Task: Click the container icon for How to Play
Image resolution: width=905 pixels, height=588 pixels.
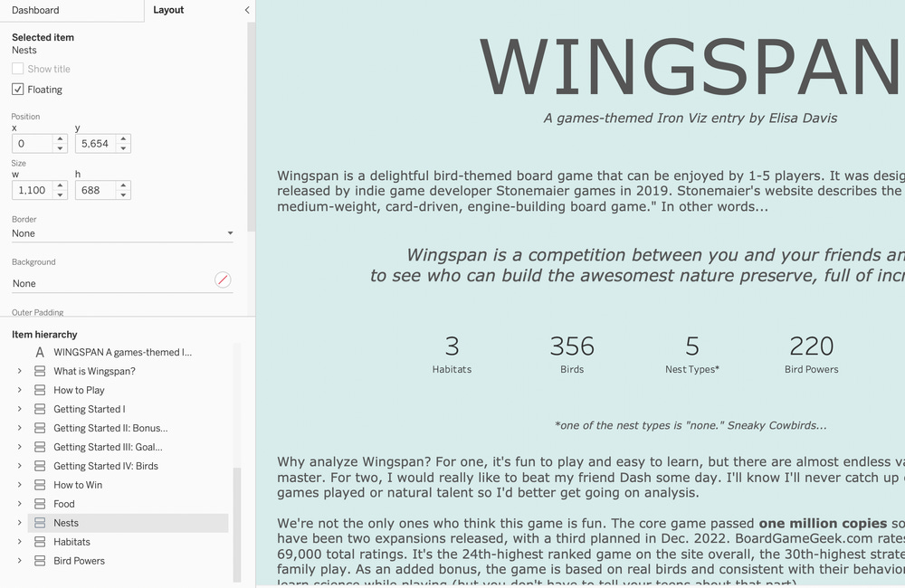Action: tap(40, 390)
